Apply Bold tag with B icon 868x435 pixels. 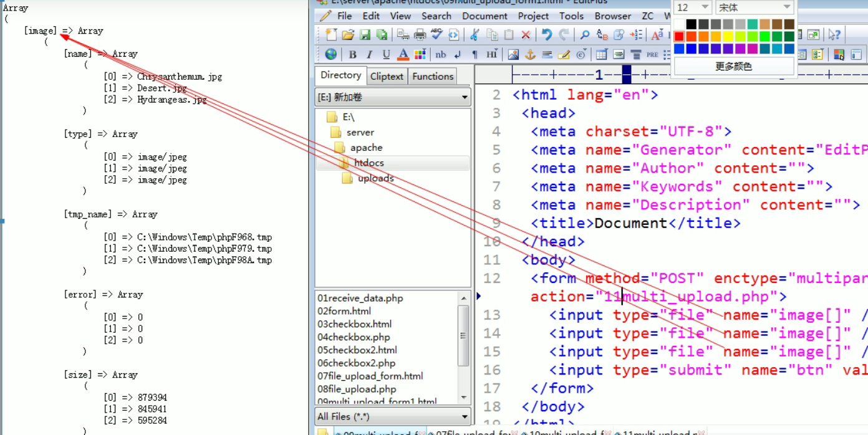[x=352, y=55]
